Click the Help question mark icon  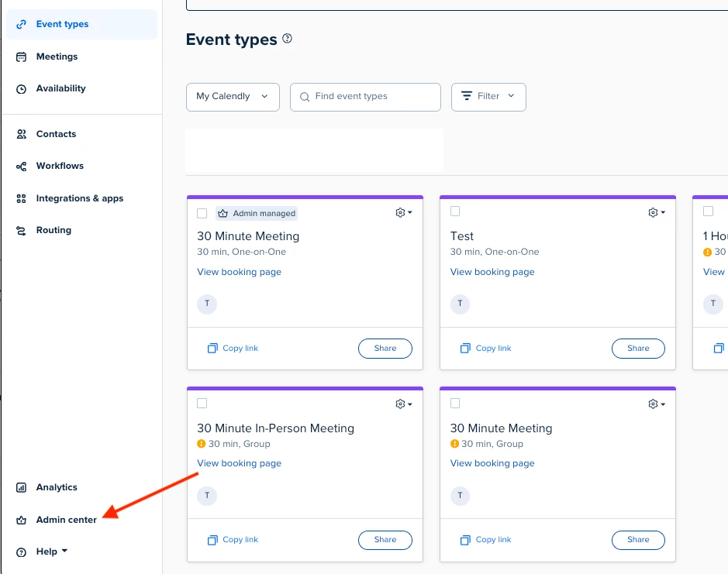(22, 552)
